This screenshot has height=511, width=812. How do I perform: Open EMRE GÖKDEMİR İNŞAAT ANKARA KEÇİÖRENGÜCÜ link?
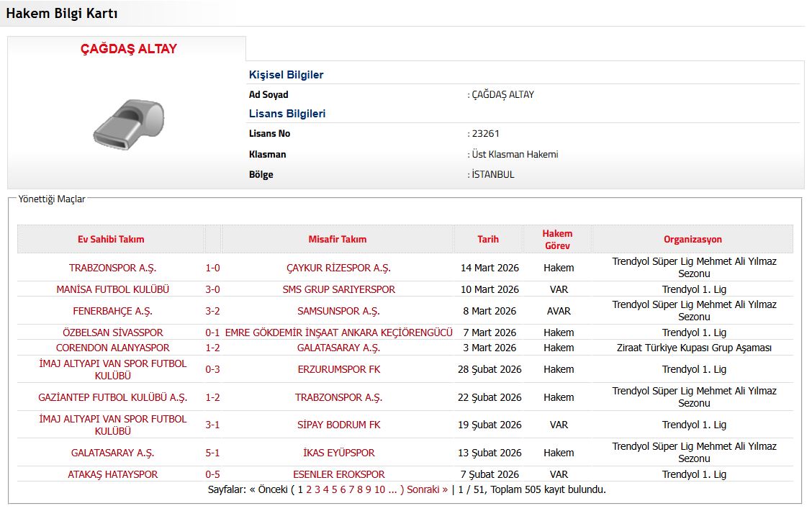(x=338, y=333)
